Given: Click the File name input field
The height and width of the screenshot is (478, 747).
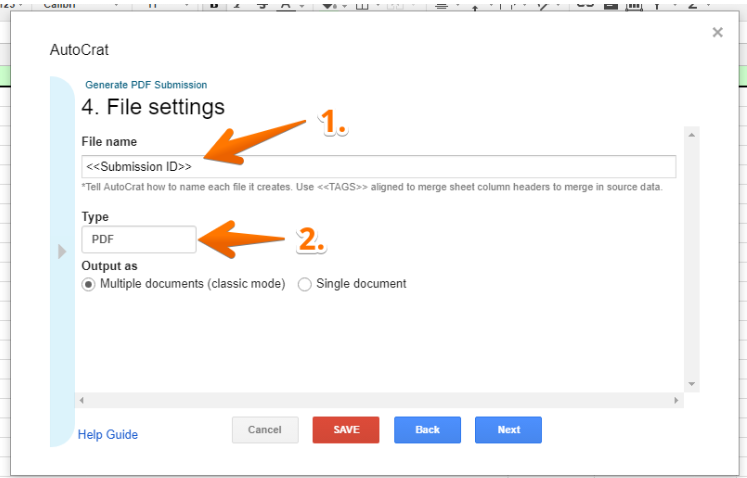Looking at the screenshot, I should [x=379, y=167].
